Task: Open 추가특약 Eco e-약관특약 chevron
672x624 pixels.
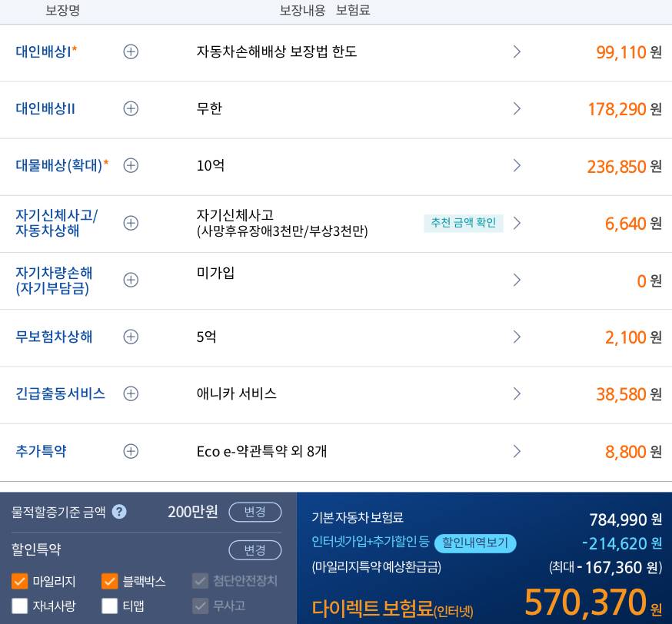Action: coord(517,451)
